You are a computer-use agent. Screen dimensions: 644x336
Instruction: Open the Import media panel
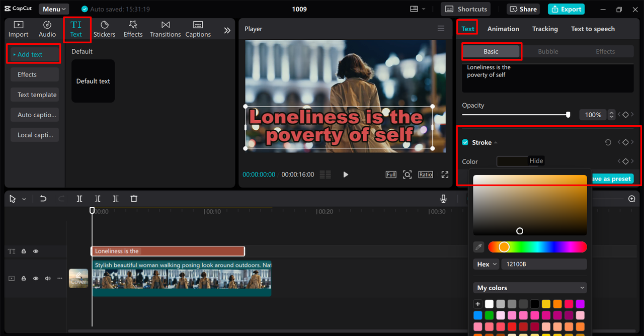pyautogui.click(x=18, y=29)
